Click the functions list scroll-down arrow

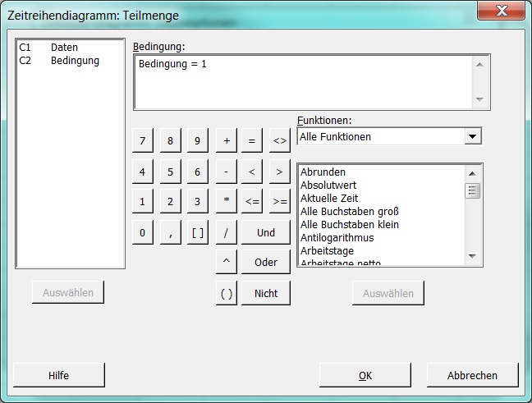click(472, 256)
